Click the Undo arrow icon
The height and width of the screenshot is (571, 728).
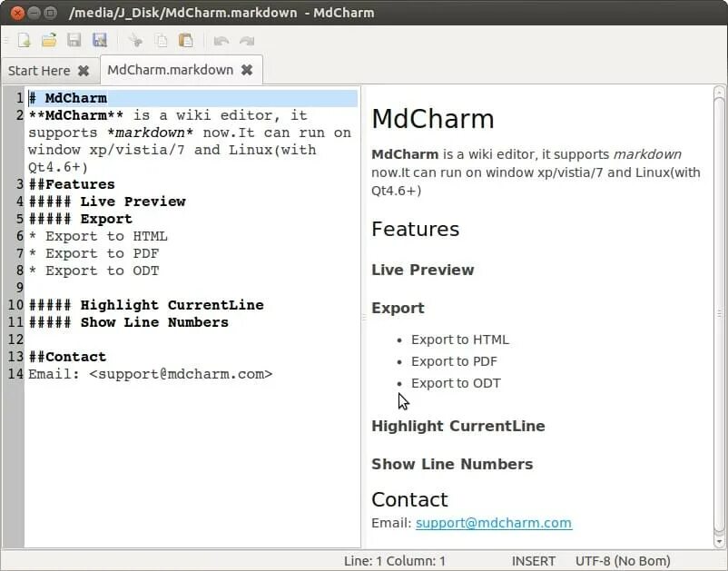click(x=221, y=41)
